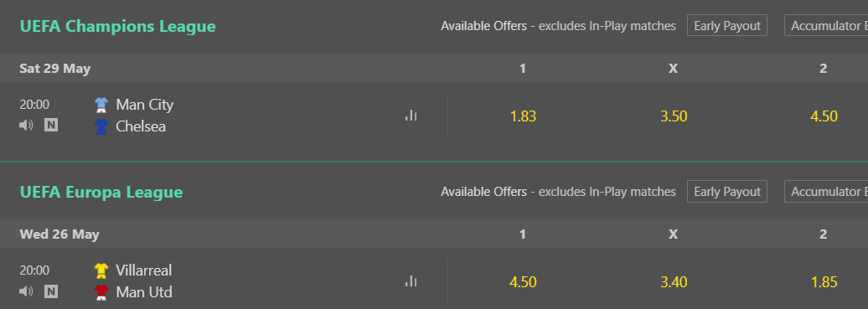Click Early Payout offer in Europa League section
This screenshot has width=868, height=309.
[727, 192]
